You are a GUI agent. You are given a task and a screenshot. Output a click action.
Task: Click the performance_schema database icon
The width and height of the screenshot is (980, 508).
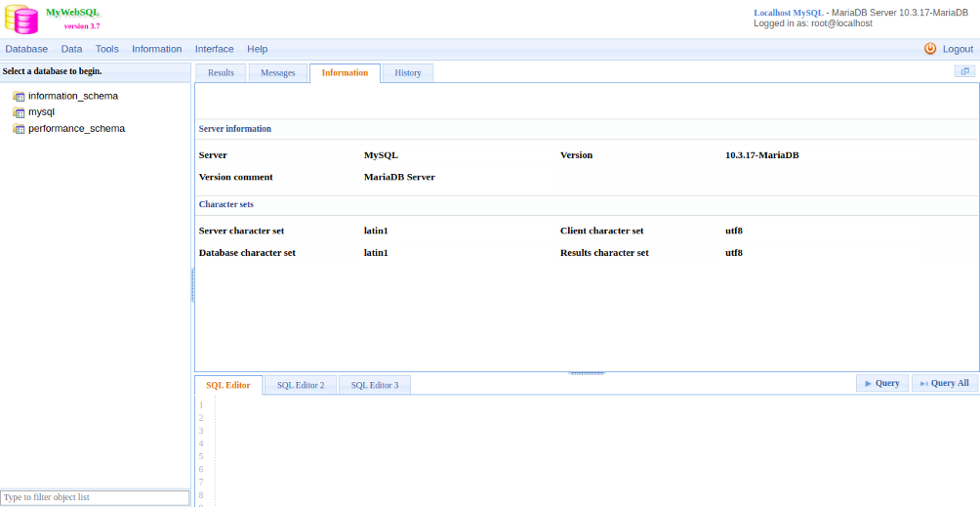coord(19,129)
